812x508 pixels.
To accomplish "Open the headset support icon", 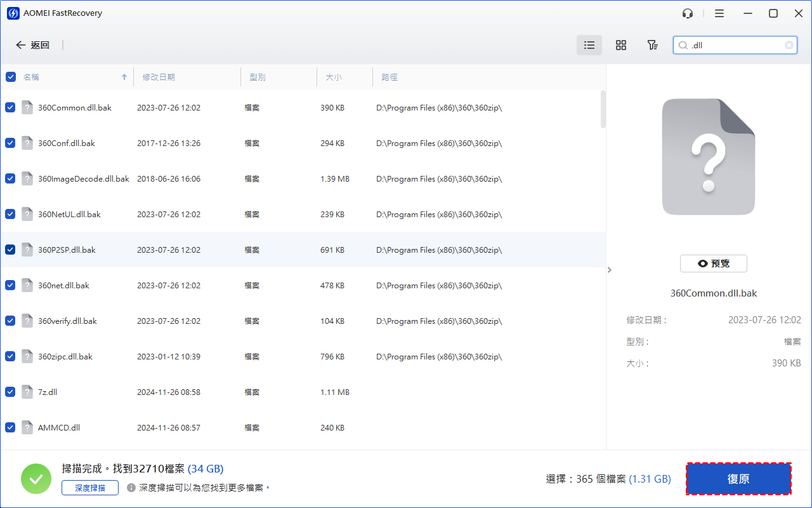I will [x=688, y=13].
